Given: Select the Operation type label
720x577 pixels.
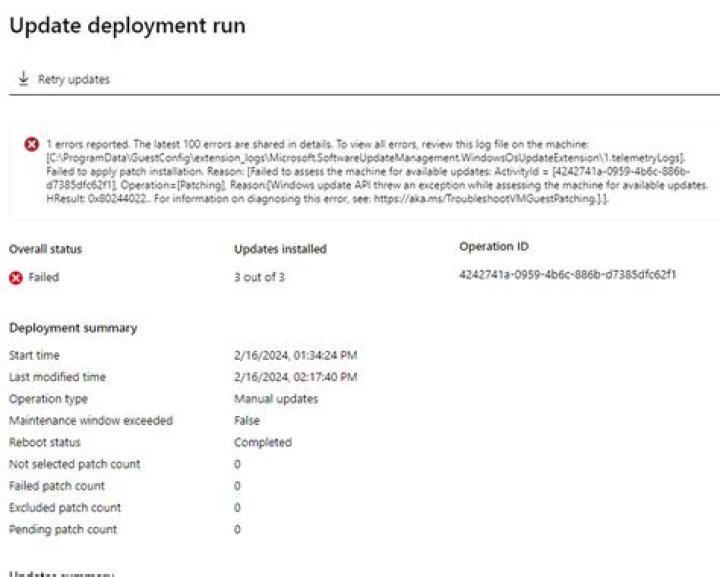Looking at the screenshot, I should click(x=48, y=399).
